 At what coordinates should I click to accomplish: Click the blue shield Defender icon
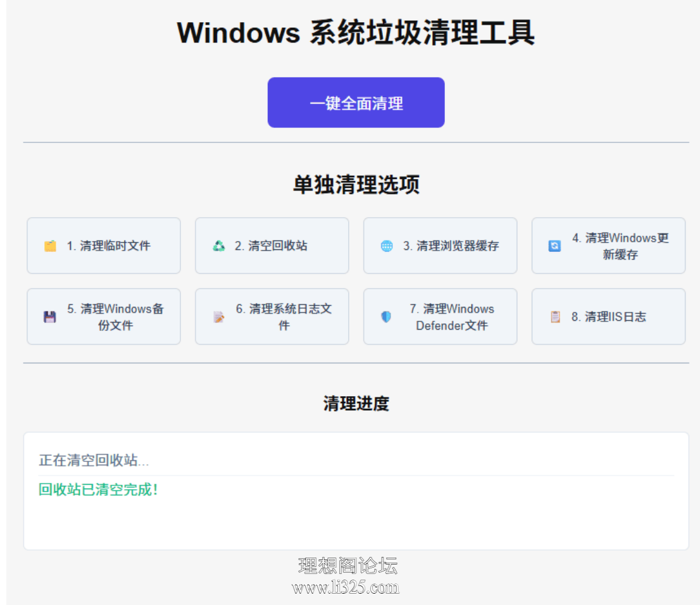pos(386,317)
